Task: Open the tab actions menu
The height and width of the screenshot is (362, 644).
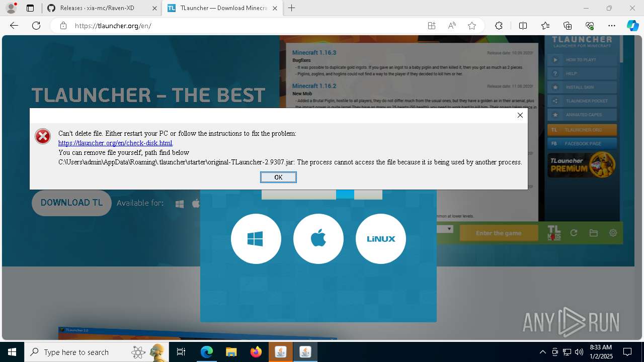Action: [30, 8]
